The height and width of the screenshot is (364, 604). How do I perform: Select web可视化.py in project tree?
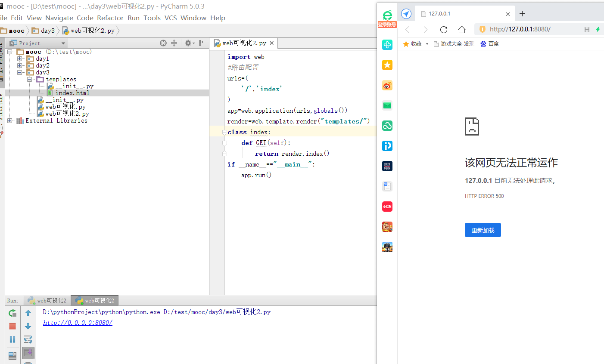pos(65,107)
